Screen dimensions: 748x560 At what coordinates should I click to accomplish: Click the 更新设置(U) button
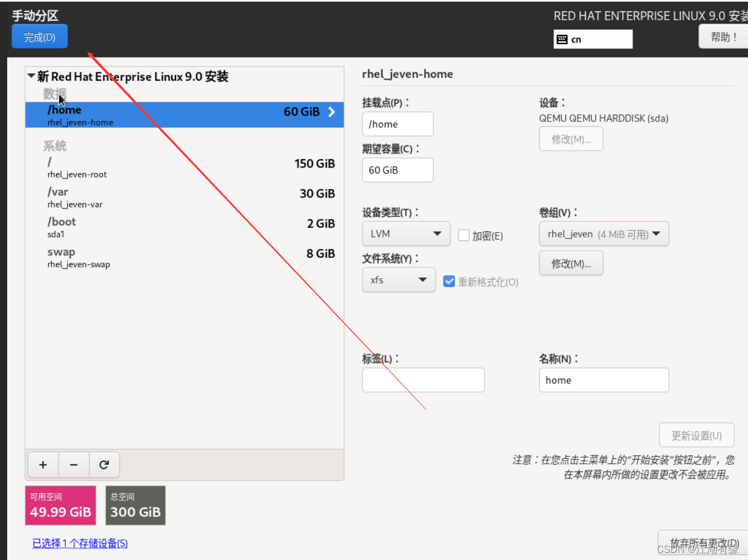(x=697, y=434)
